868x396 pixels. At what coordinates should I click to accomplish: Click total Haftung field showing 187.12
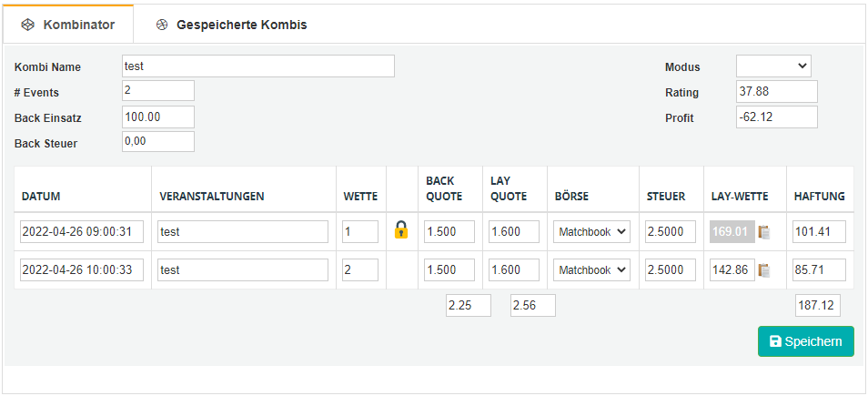(x=818, y=306)
